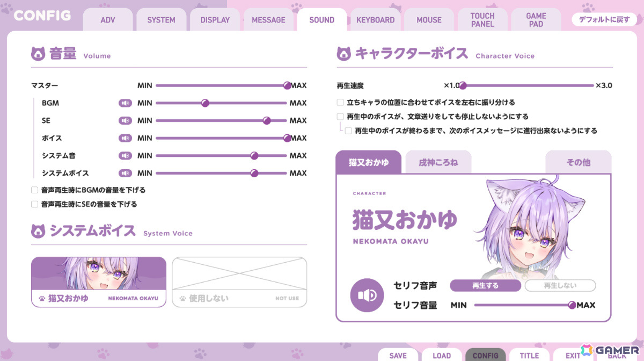Screen dimensions: 644x361
Task: Play sample voice with round speaker icon
Action: coord(367,295)
